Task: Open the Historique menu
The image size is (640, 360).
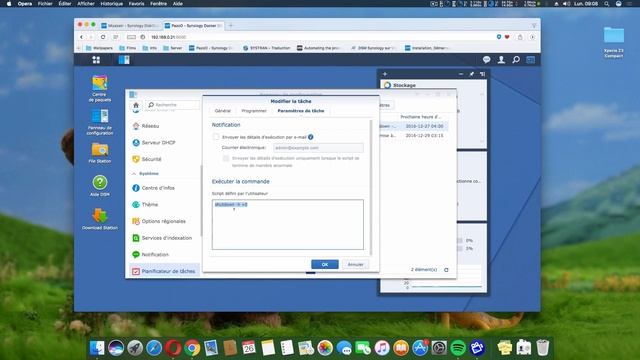Action: click(x=111, y=4)
